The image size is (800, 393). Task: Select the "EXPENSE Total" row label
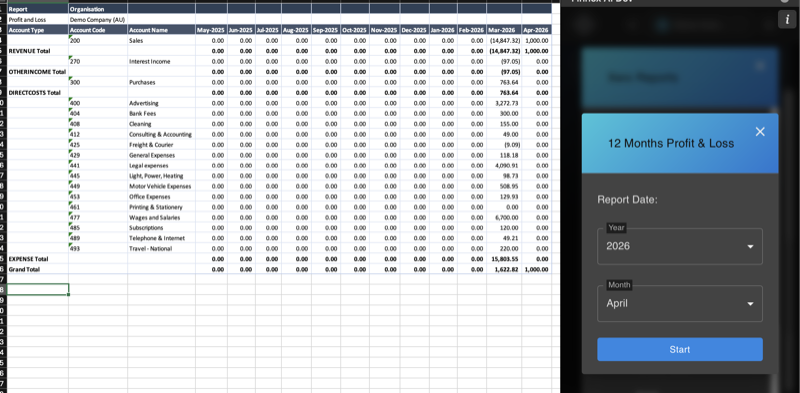coord(38,259)
